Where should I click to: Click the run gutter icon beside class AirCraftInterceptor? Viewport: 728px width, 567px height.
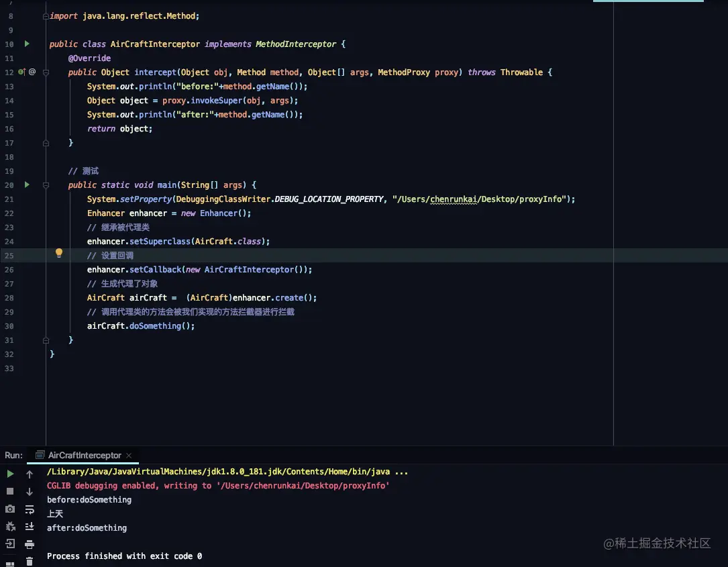click(27, 44)
